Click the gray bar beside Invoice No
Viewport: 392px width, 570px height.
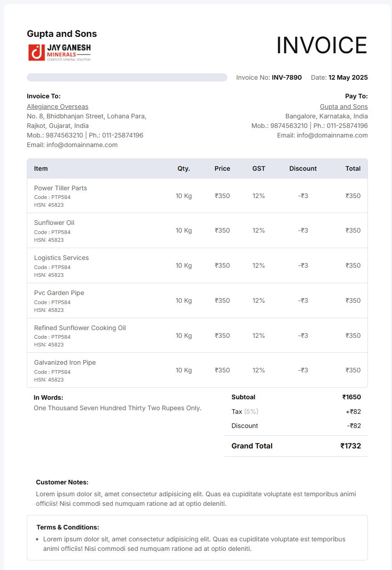127,77
